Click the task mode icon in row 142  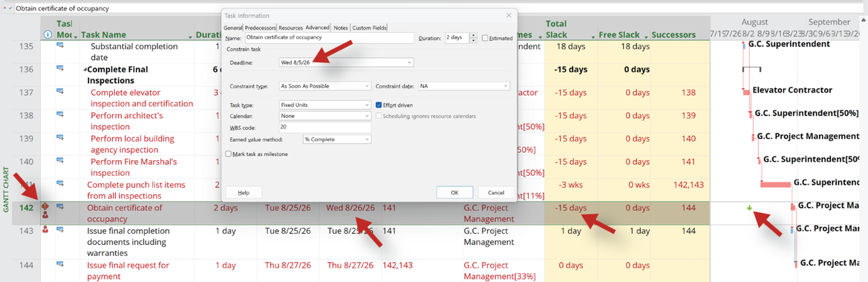pos(60,207)
